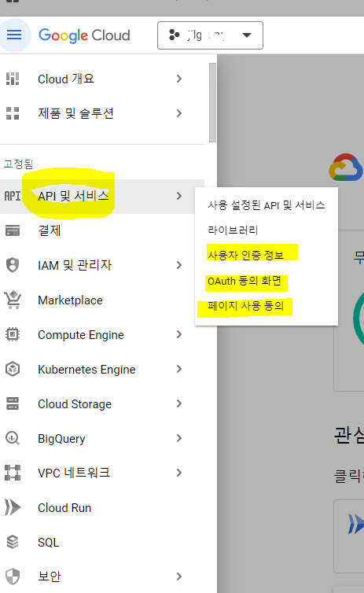Click the Cloud Run arrows icon
Viewport: 364px width, 593px height.
13,507
